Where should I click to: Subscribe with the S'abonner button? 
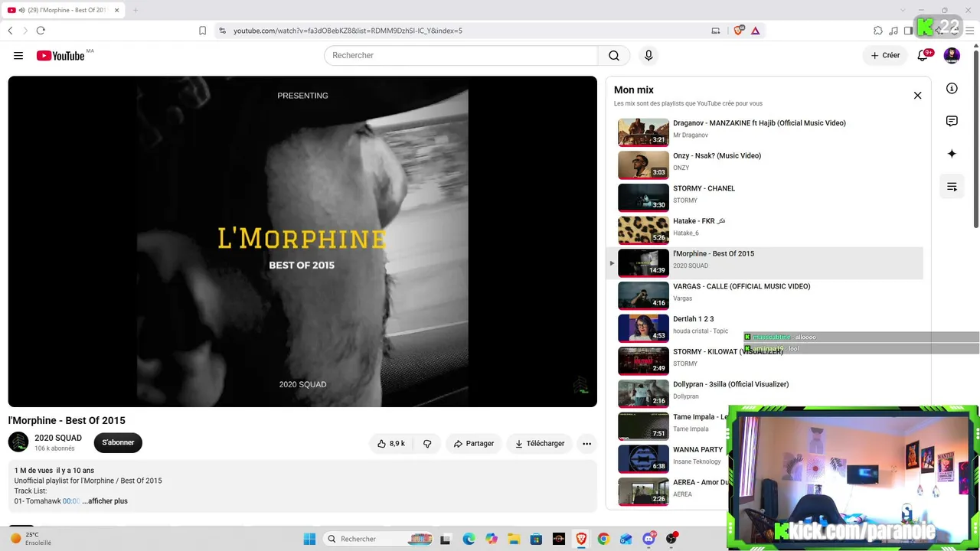pos(118,442)
